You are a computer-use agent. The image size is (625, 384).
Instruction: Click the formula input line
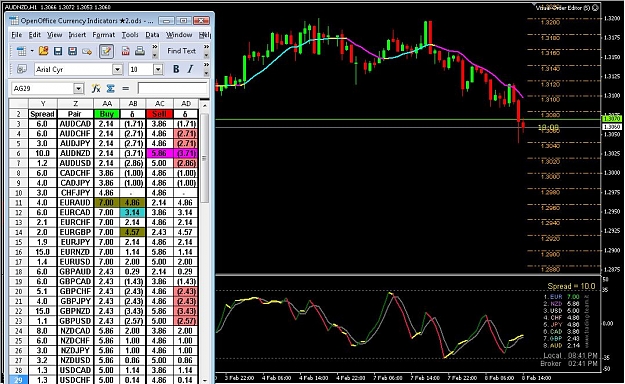[173, 88]
